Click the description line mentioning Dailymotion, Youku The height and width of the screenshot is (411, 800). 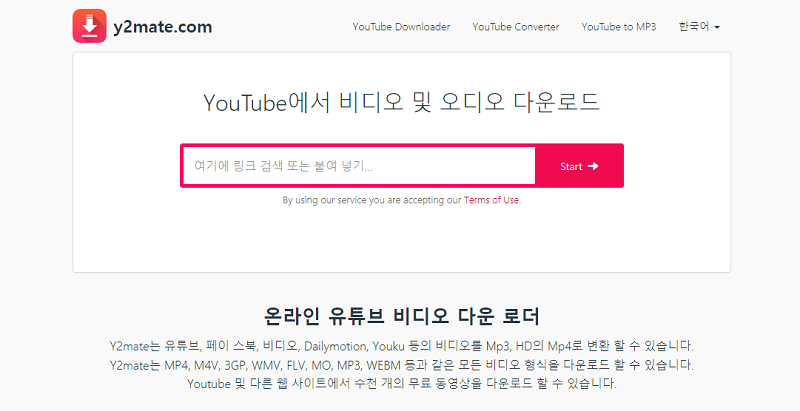click(402, 346)
